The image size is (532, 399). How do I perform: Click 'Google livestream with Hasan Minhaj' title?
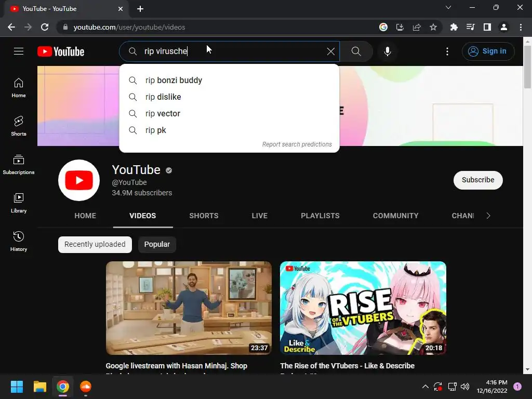click(x=177, y=366)
